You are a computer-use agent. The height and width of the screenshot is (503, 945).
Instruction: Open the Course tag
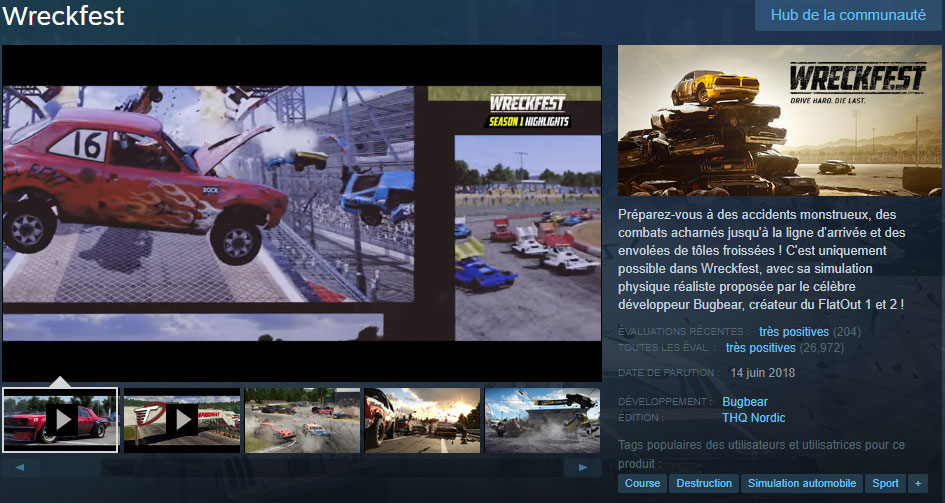click(x=642, y=483)
